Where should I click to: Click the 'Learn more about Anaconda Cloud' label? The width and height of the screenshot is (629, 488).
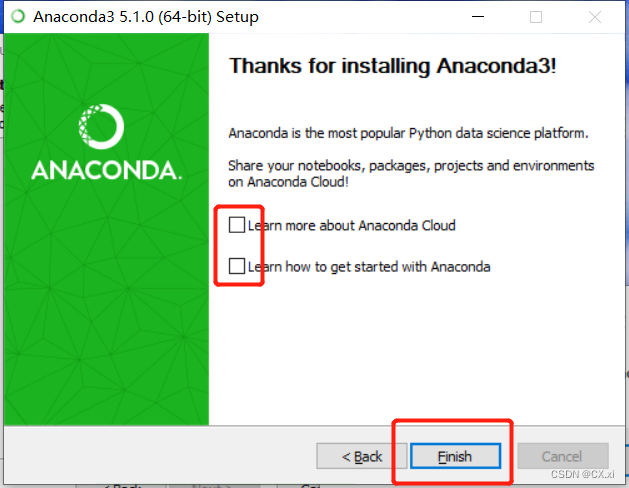coord(352,225)
